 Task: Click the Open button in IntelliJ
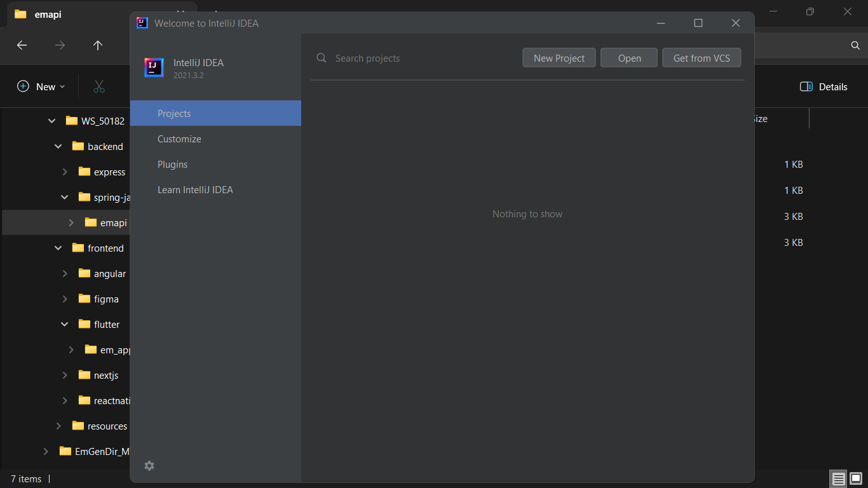tap(629, 58)
